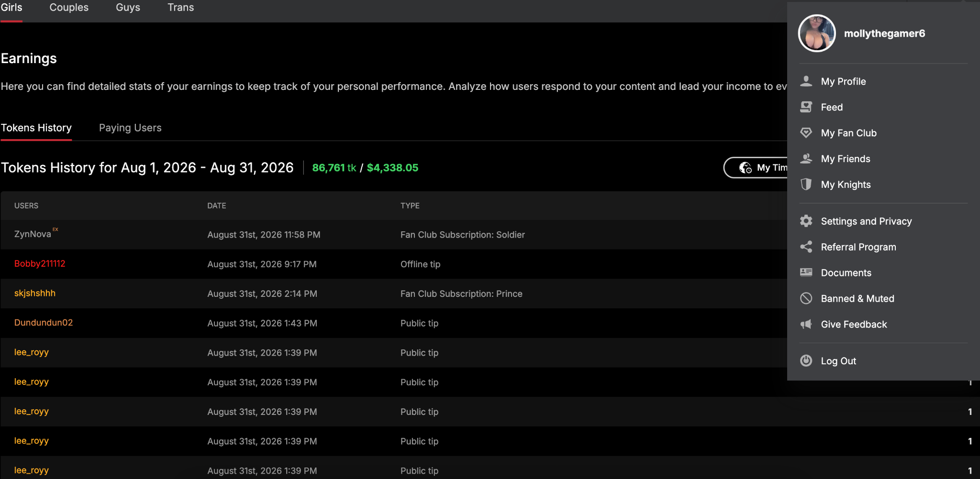Image resolution: width=980 pixels, height=479 pixels.
Task: Click the Earnings page heading
Action: point(29,58)
